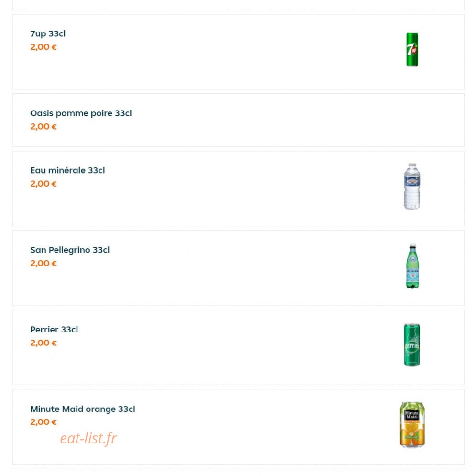Click the Eau minérale price 2,00 €
Image resolution: width=473 pixels, height=476 pixels.
pyautogui.click(x=44, y=184)
